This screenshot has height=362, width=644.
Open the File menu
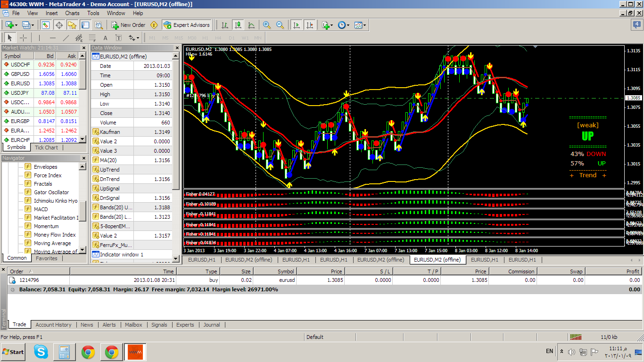pos(16,13)
